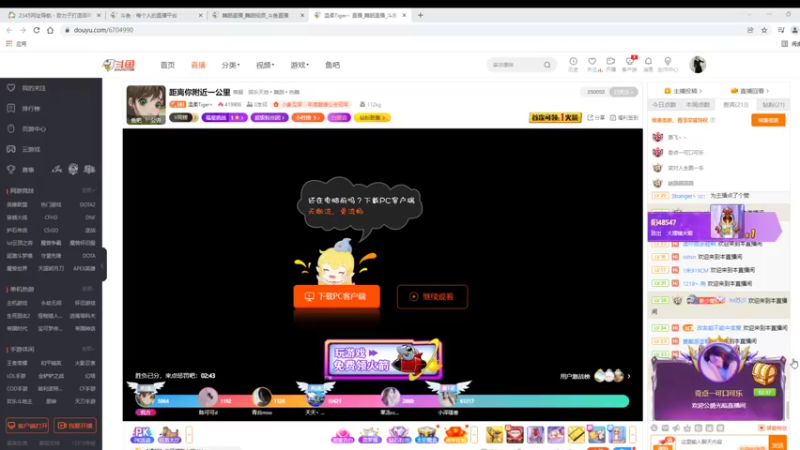Open the pink heart gift activity icon
Image resolution: width=800 pixels, height=450 pixels.
point(342,435)
